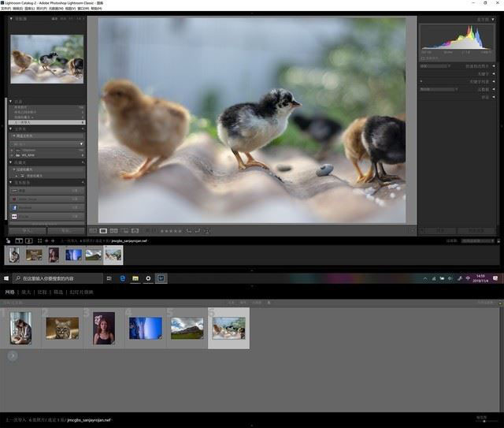Click the Facebook publish service icon
The image size is (504, 428).
point(14,208)
